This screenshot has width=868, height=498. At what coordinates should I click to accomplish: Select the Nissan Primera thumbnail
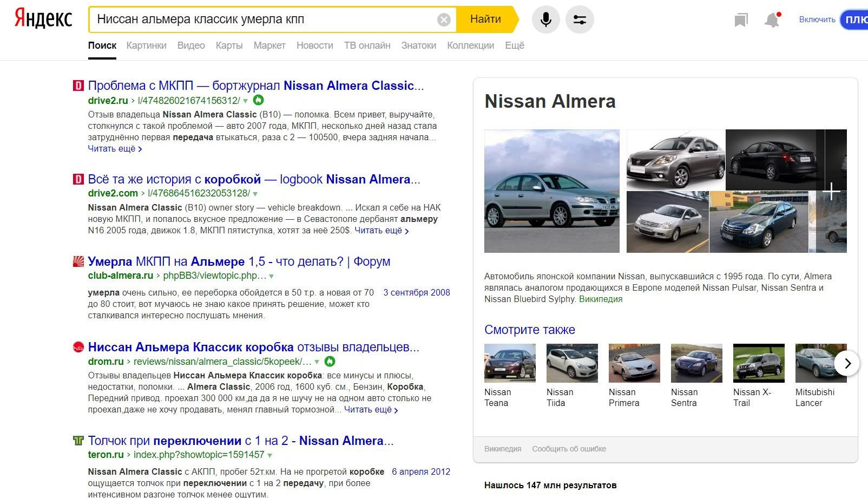pyautogui.click(x=634, y=363)
